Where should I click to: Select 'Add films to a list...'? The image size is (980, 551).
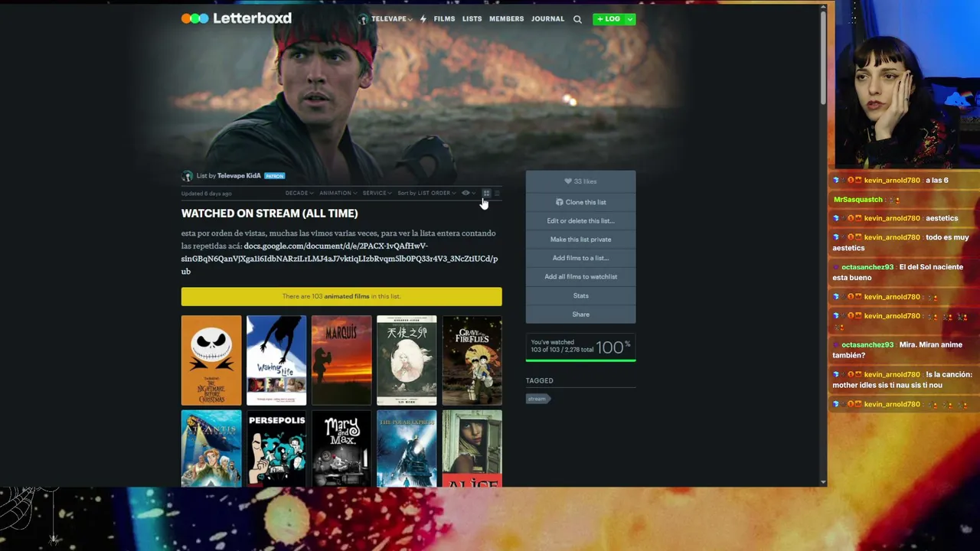(580, 258)
